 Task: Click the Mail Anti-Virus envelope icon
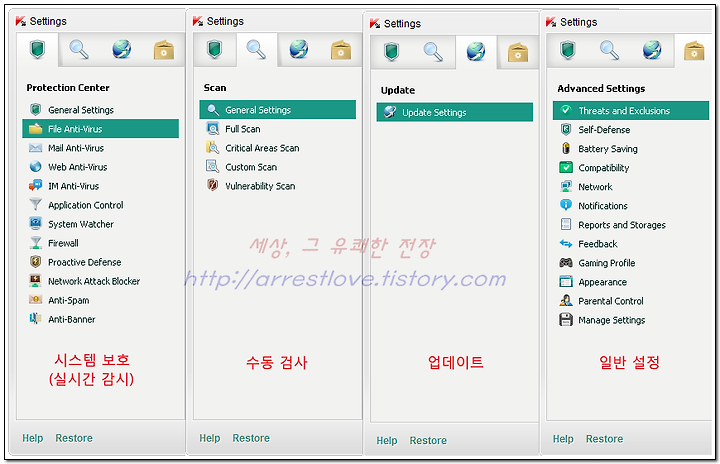pyautogui.click(x=35, y=148)
